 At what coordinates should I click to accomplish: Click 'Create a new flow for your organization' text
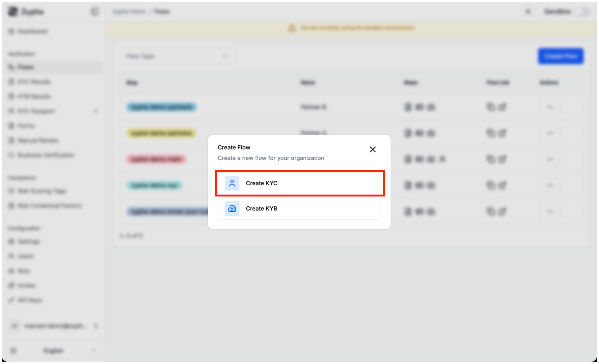(x=271, y=158)
